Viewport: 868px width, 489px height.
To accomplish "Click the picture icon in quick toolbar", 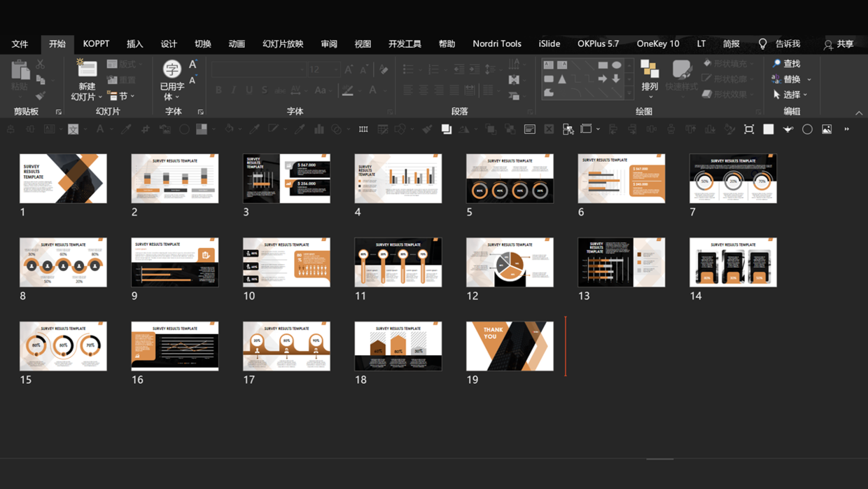I will 827,130.
